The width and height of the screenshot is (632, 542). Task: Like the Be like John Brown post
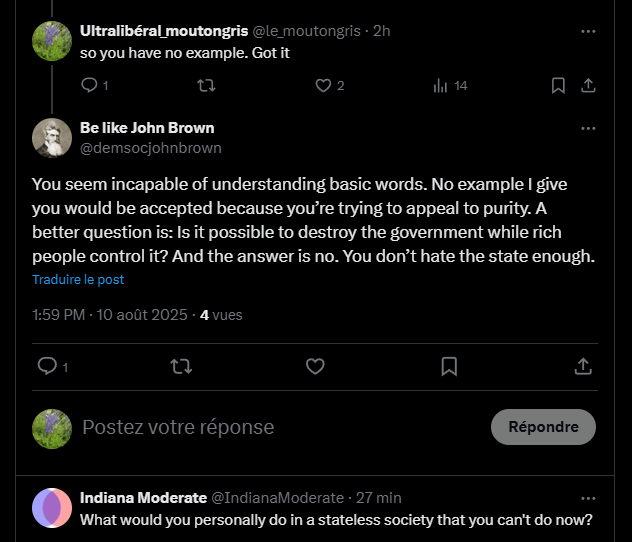315,367
